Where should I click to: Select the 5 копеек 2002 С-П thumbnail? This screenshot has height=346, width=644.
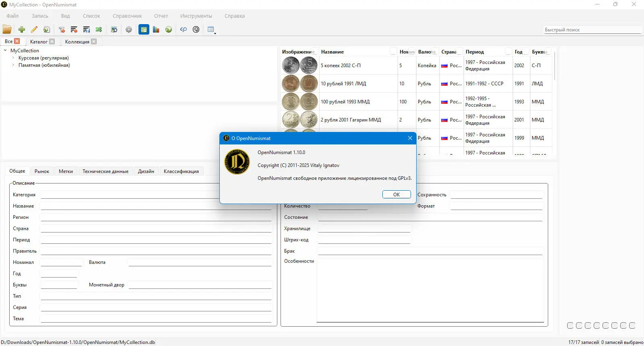coord(300,65)
